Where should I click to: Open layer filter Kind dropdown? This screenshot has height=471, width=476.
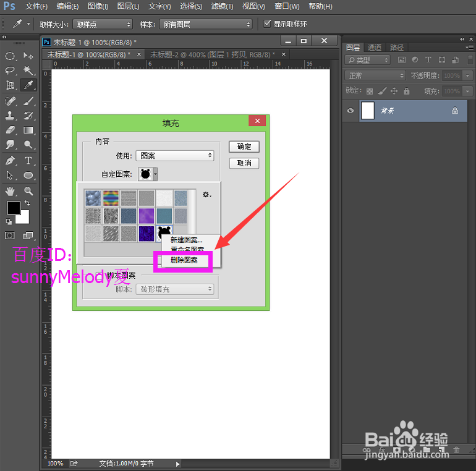point(367,60)
